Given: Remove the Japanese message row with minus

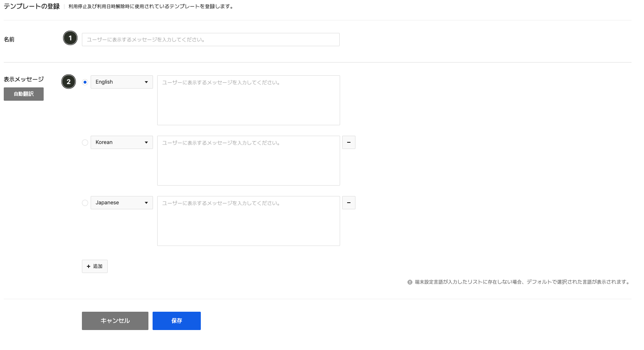Looking at the screenshot, I should (x=349, y=203).
